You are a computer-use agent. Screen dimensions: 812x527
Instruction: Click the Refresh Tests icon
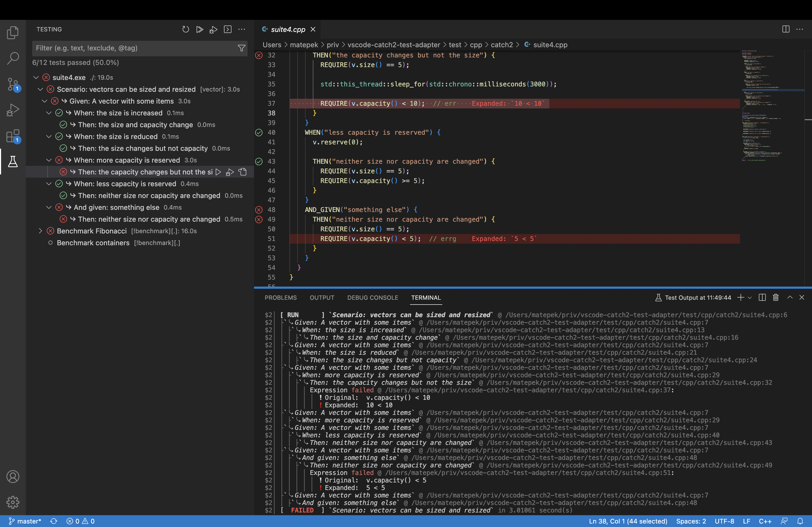pyautogui.click(x=186, y=29)
